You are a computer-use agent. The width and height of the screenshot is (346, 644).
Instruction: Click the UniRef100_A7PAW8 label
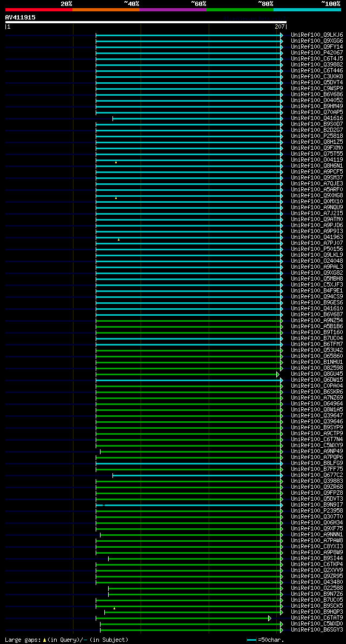(x=317, y=541)
